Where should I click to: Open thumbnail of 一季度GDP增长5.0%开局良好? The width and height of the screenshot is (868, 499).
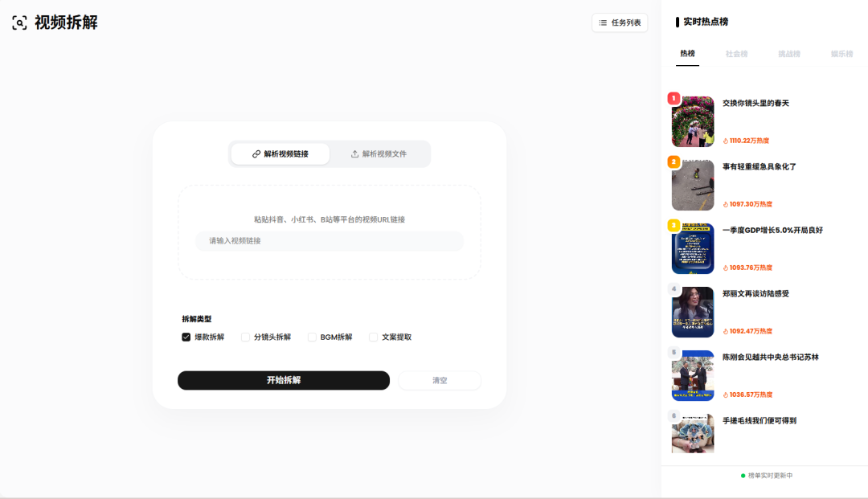click(x=693, y=249)
